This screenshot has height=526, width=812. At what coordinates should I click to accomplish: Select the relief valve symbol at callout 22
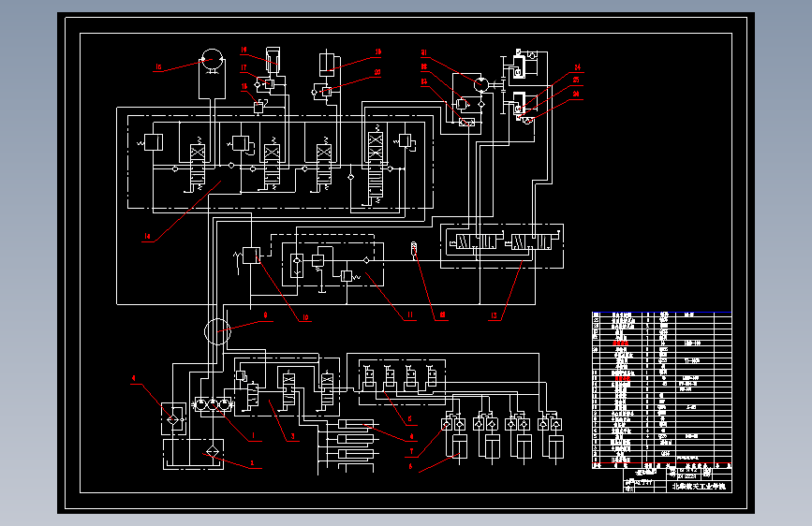[463, 104]
